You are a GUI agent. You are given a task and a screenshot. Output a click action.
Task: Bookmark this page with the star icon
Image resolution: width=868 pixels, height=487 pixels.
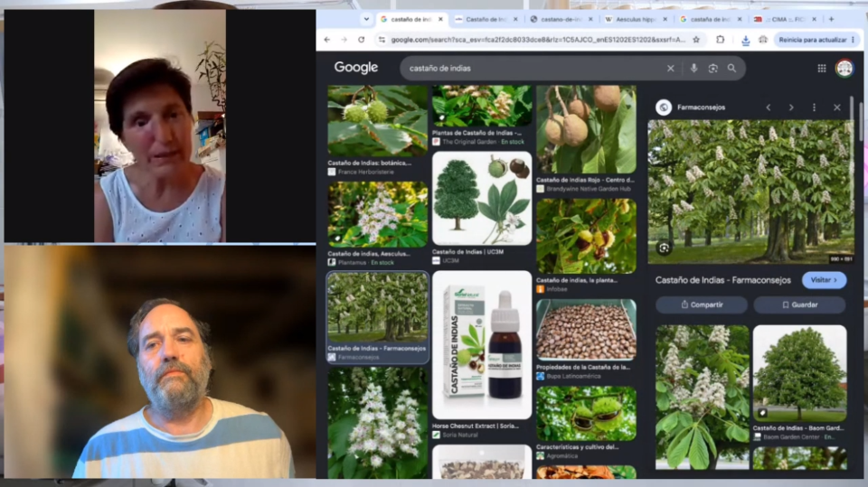pos(696,40)
